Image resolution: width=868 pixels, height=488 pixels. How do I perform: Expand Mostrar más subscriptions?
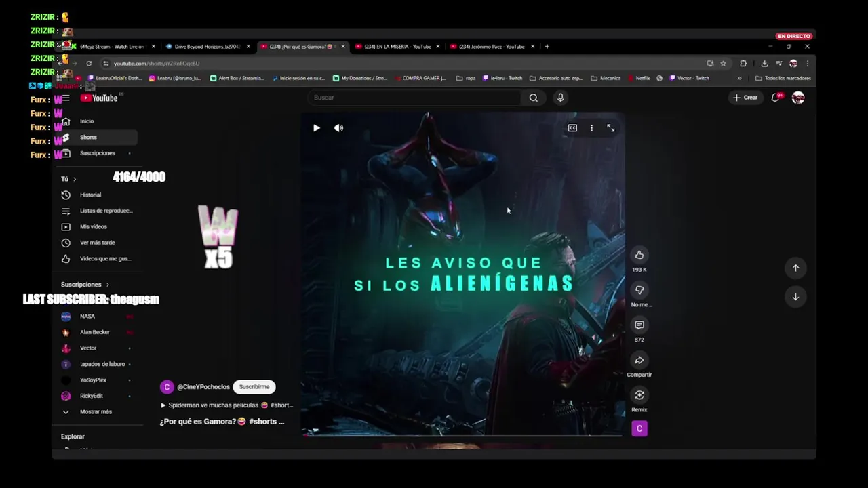(95, 412)
